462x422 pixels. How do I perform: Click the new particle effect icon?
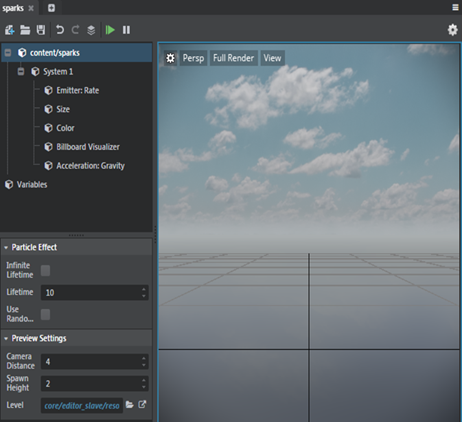[9, 30]
